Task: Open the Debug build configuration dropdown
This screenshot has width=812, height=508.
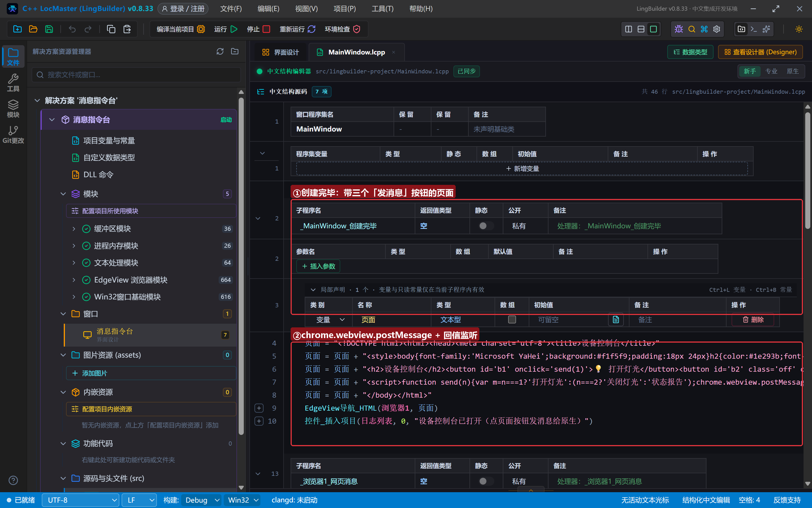Action: click(201, 500)
